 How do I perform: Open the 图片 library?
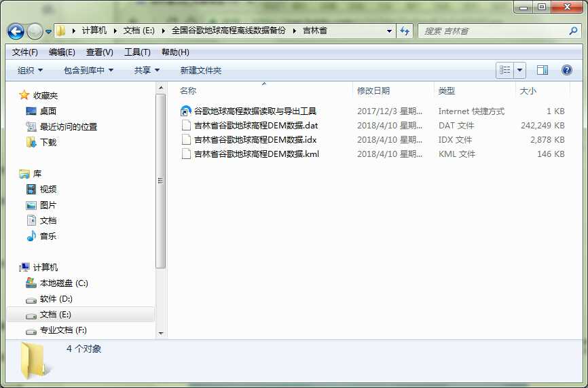tap(48, 205)
